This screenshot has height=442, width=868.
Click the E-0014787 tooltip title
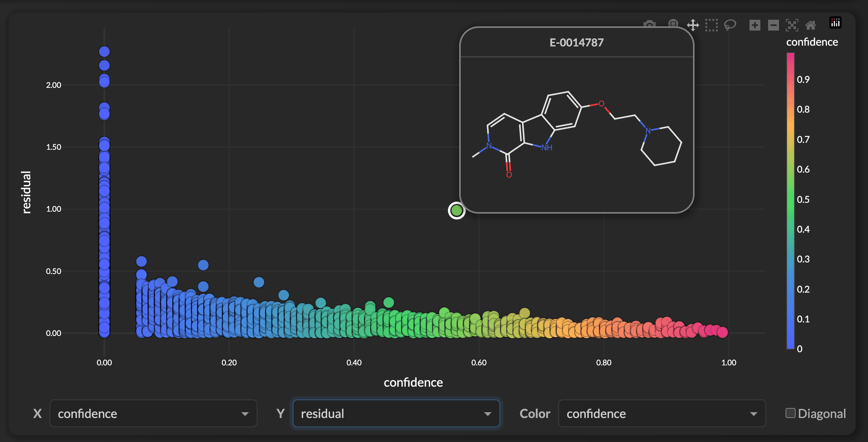[576, 43]
